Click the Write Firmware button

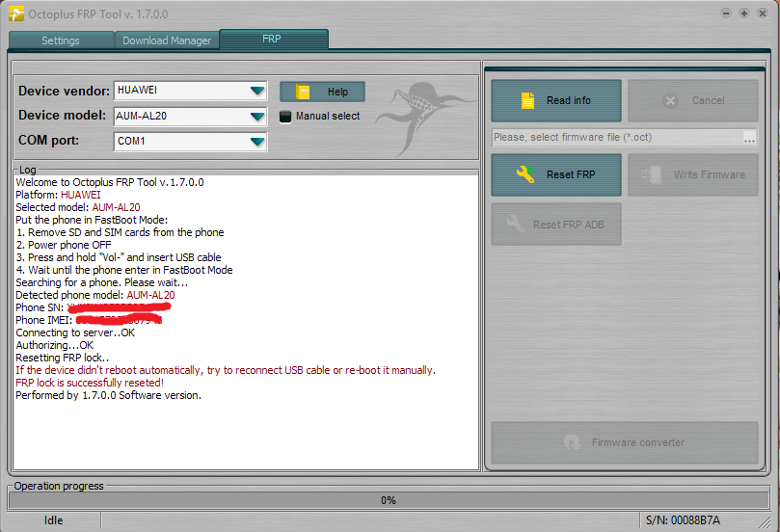tap(693, 174)
